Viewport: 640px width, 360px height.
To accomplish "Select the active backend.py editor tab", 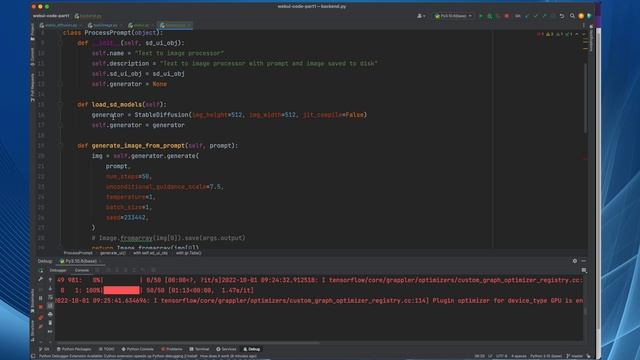I will point(176,25).
